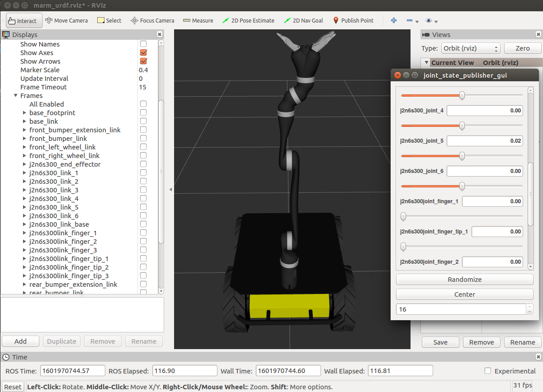Click the Views panel camera icon
The width and height of the screenshot is (543, 392).
point(426,35)
